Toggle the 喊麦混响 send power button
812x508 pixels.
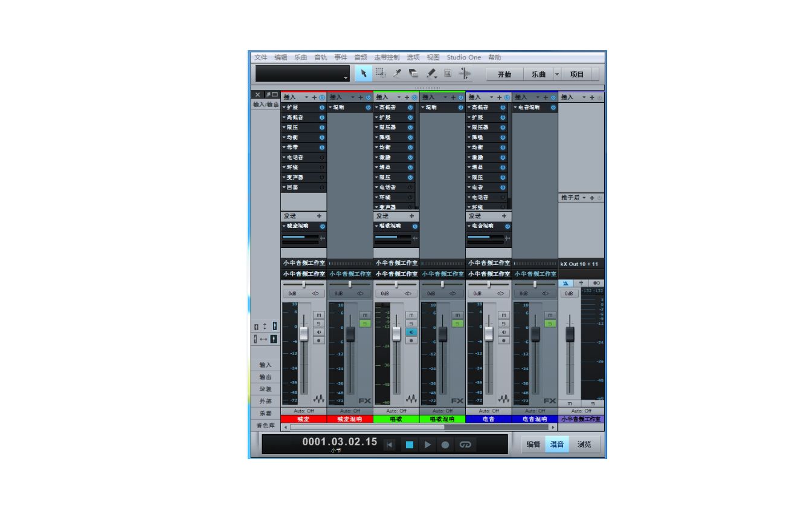322,226
